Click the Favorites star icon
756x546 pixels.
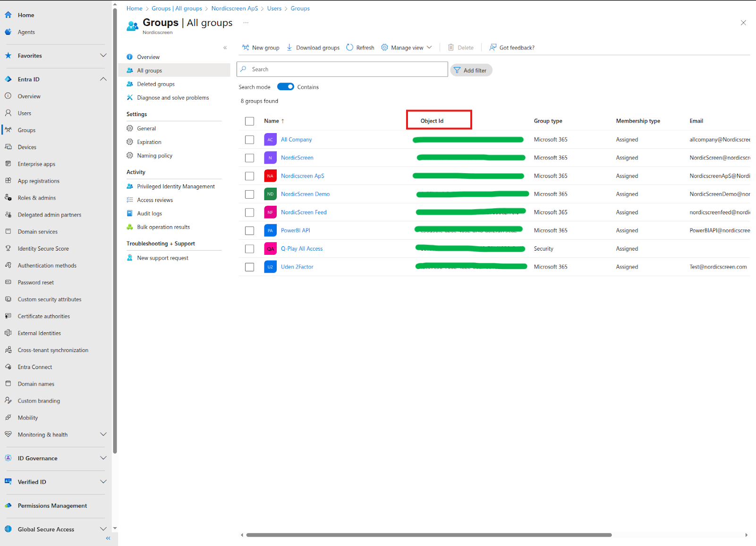(x=8, y=56)
